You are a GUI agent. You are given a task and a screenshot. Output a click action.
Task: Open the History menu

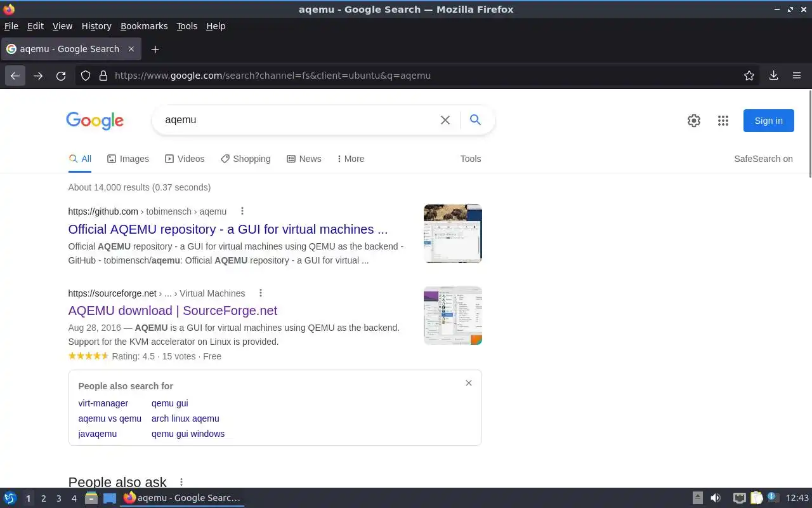click(96, 26)
